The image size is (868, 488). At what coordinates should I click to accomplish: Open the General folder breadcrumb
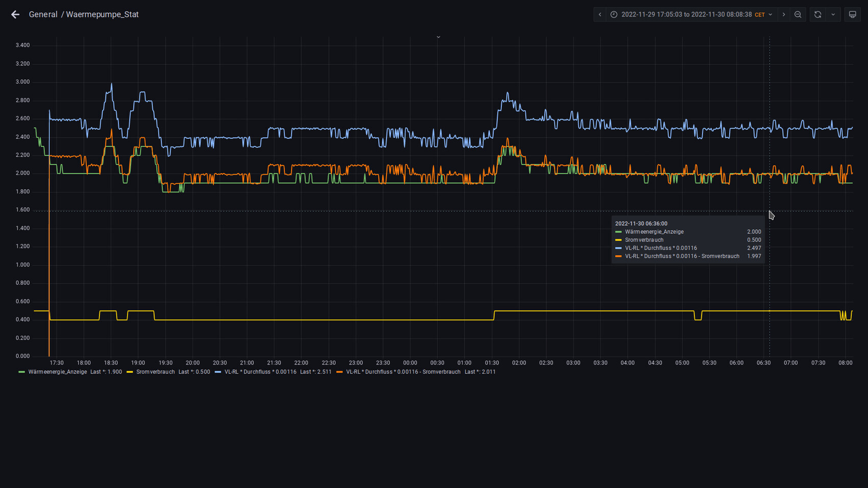(x=43, y=14)
